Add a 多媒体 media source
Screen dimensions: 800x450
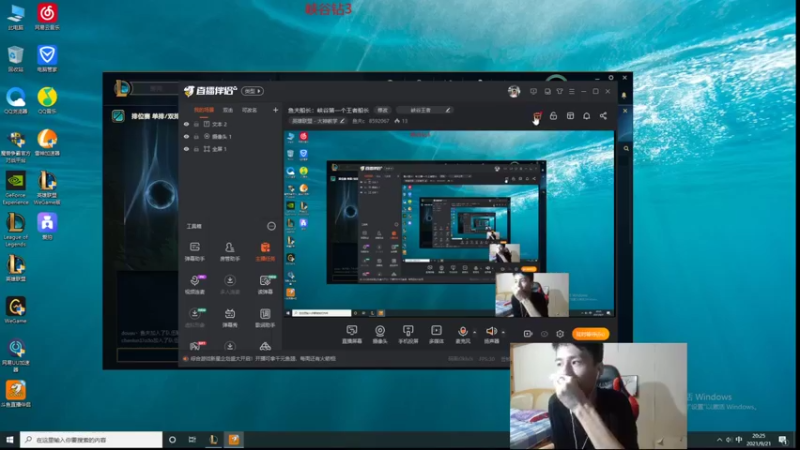coord(436,334)
